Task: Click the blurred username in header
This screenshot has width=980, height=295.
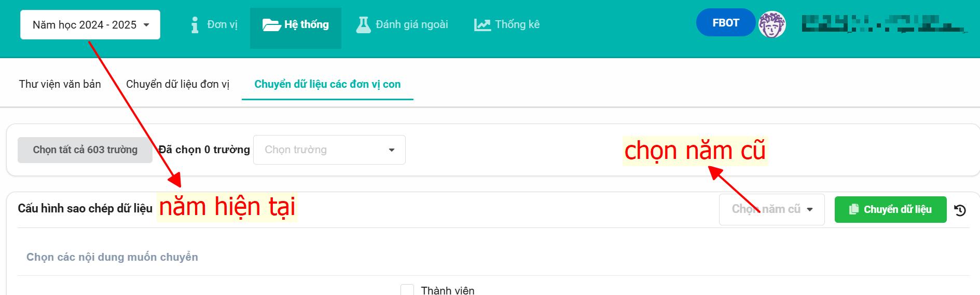Action: [884, 24]
